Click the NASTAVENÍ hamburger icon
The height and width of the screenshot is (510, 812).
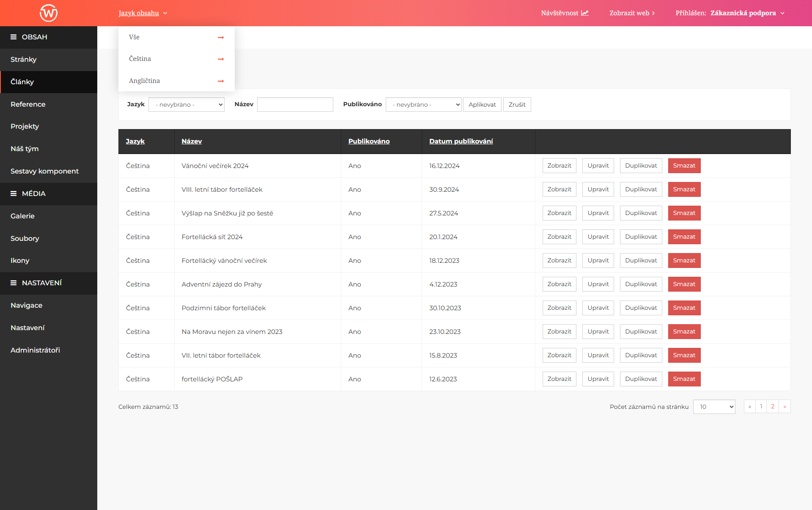(x=14, y=283)
